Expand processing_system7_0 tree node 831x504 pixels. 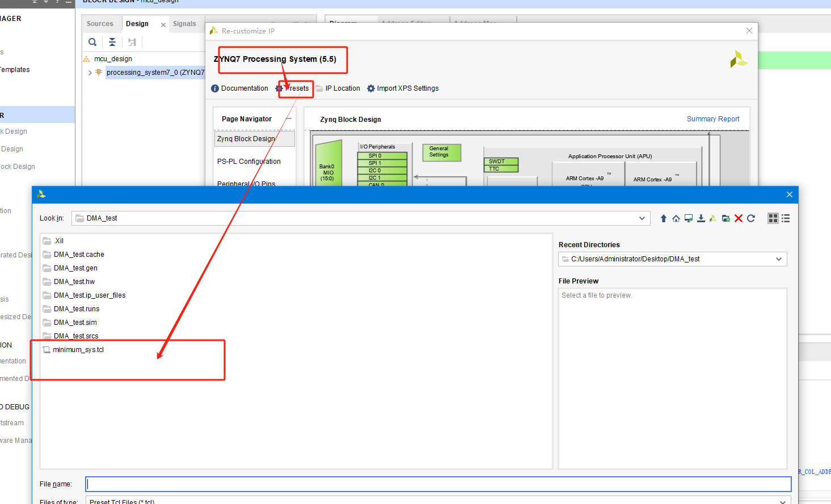[90, 73]
